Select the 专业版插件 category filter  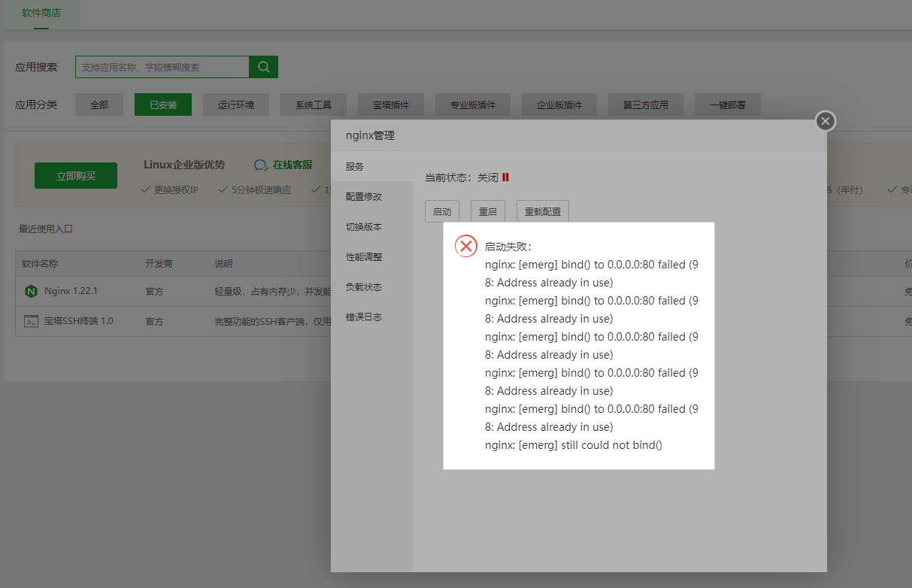click(473, 105)
